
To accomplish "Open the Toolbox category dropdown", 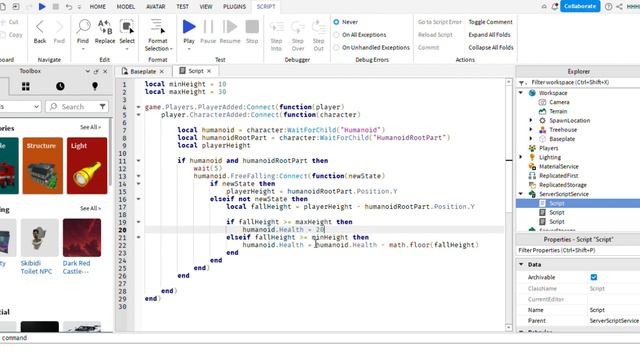I will coord(20,107).
